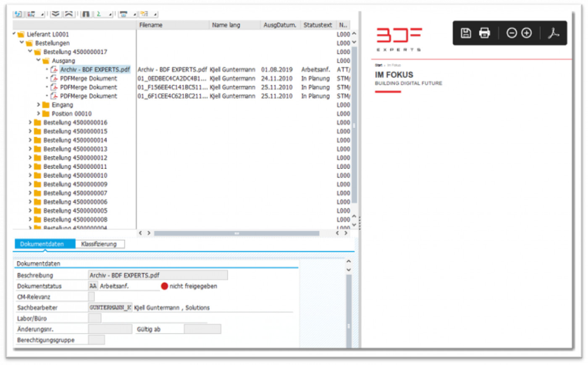This screenshot has height=365, width=588.
Task: Print the document from the PDF toolbar
Action: 484,33
